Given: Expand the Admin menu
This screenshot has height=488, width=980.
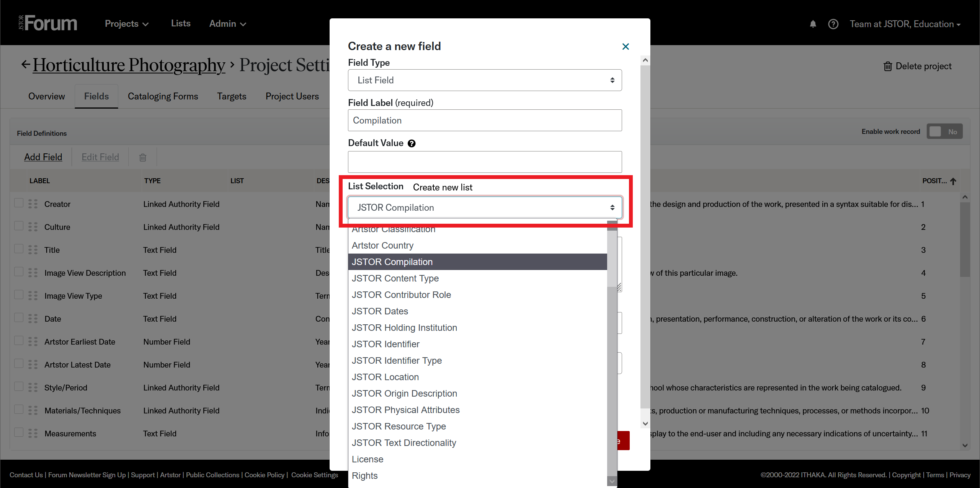Looking at the screenshot, I should tap(227, 24).
